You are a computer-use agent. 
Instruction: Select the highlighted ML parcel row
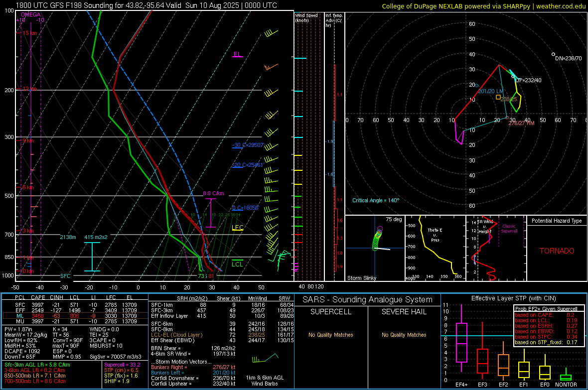click(x=75, y=316)
